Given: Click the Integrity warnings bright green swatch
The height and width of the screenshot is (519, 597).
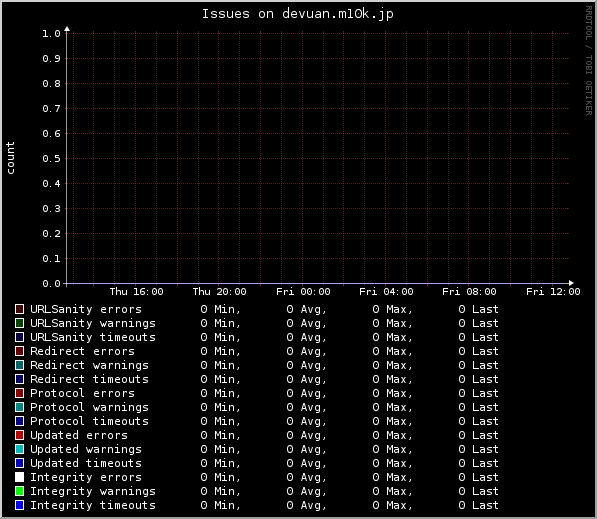Looking at the screenshot, I should pos(19,491).
